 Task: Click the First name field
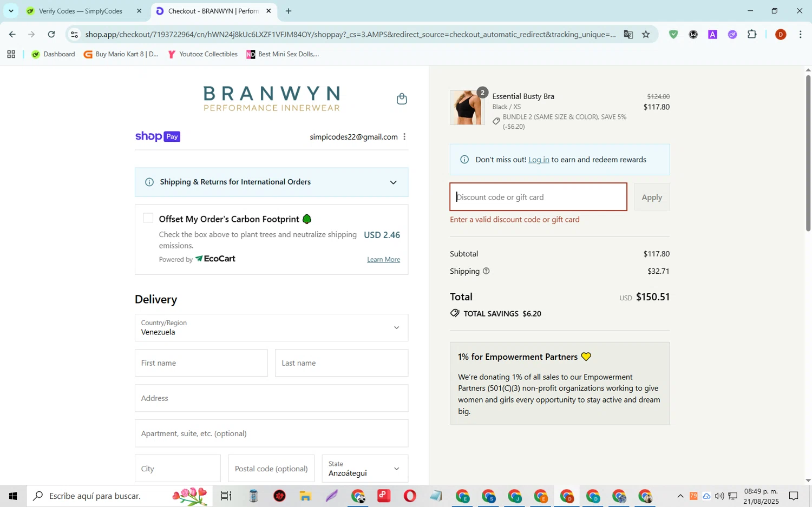pyautogui.click(x=201, y=363)
